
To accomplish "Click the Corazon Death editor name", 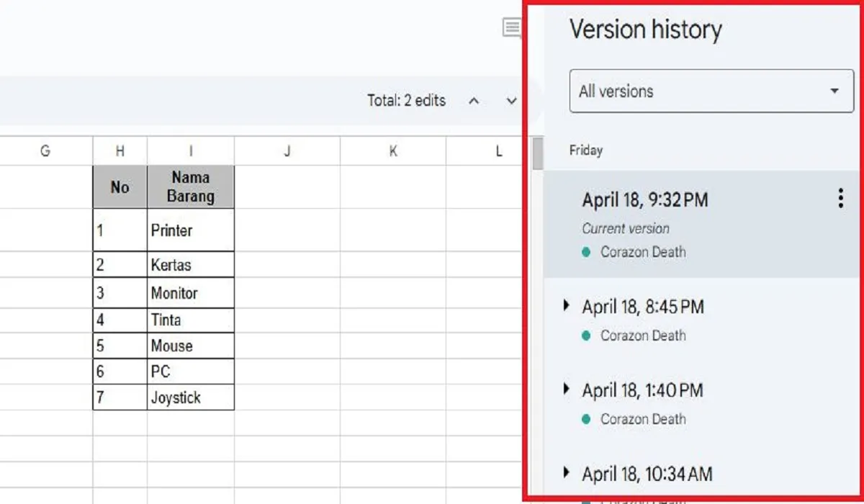I will [643, 252].
